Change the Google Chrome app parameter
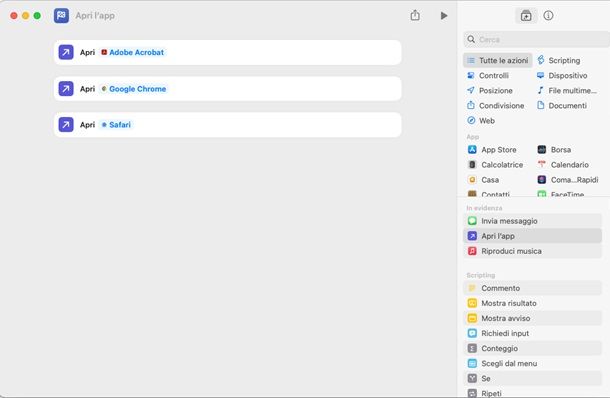 pos(133,89)
